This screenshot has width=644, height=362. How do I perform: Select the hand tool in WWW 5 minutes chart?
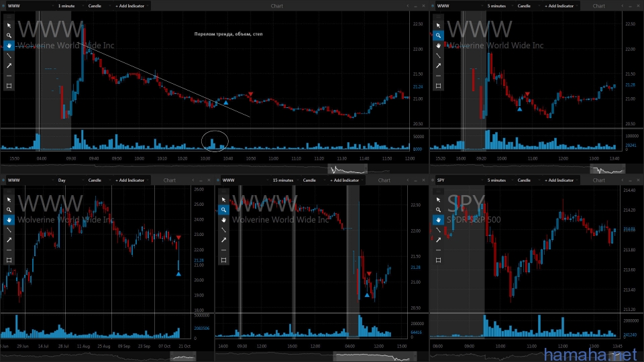(x=438, y=46)
